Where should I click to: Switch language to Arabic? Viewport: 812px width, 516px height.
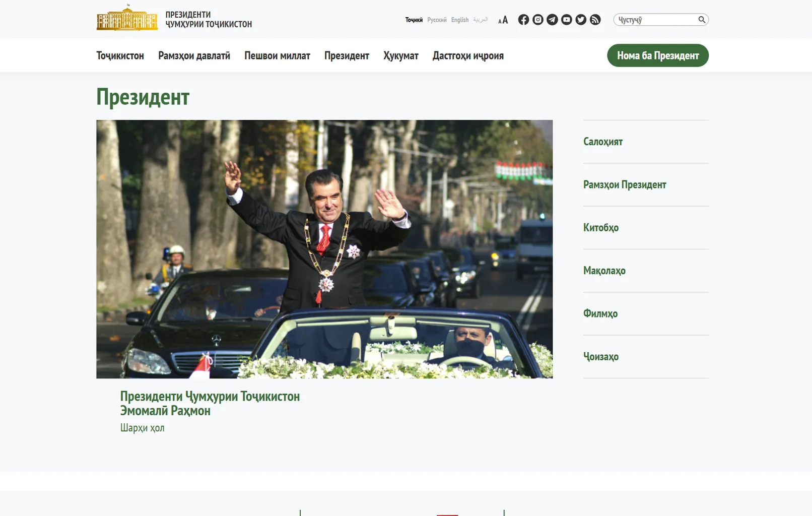pos(481,20)
